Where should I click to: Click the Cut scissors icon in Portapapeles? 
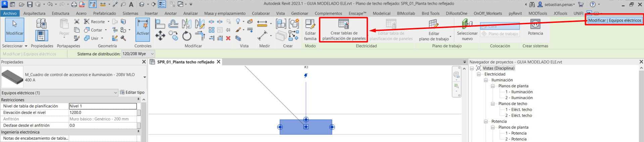tap(77, 21)
